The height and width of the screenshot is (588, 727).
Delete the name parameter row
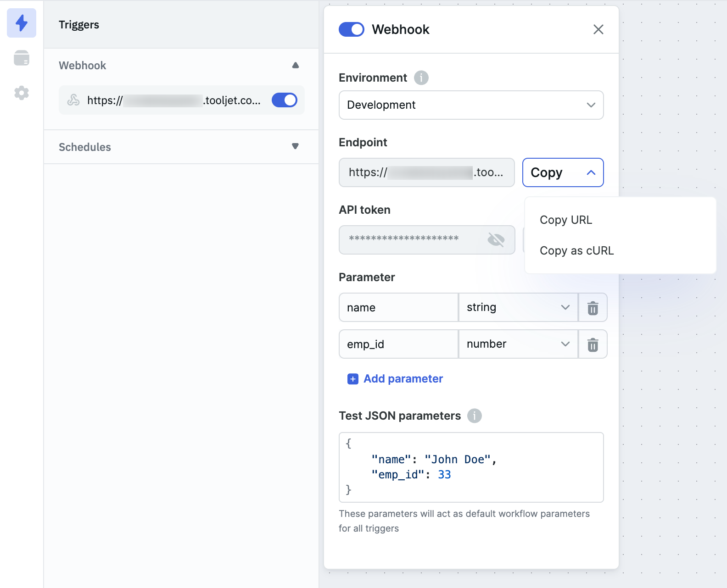coord(593,308)
